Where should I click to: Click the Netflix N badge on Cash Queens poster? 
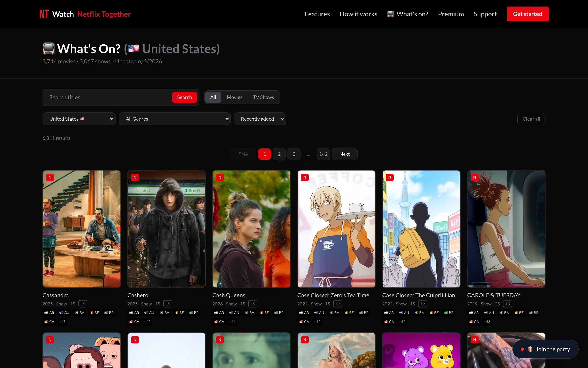pos(220,177)
